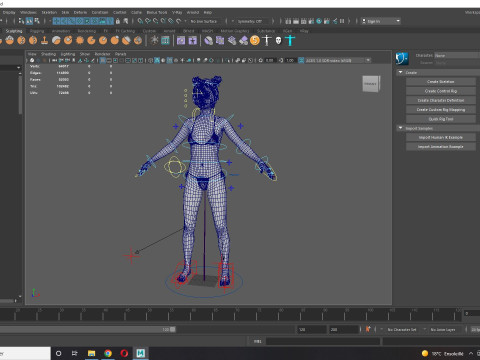The width and height of the screenshot is (480, 360).
Task: Toggle select by hierarchy mode icon
Action: coord(22,21)
